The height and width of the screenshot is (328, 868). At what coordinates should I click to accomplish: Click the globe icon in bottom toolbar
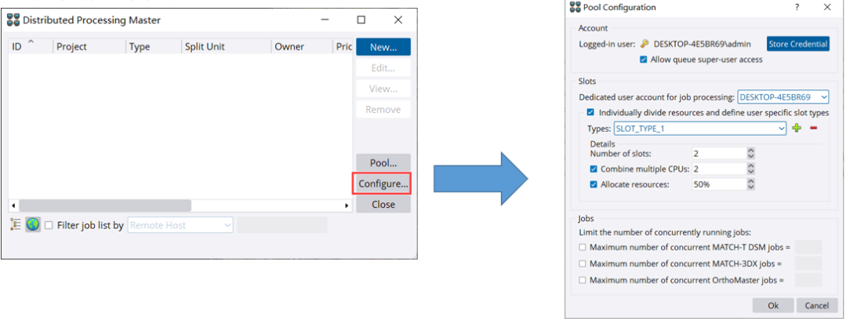pos(33,225)
